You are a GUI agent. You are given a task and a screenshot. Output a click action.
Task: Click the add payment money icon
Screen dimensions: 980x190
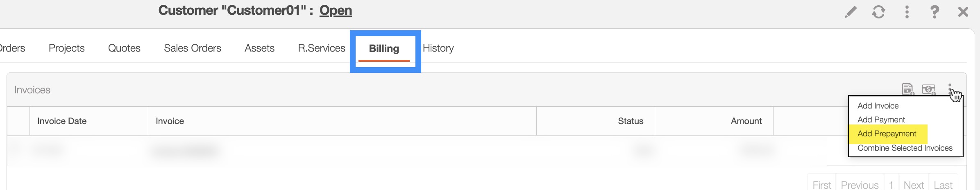tap(929, 89)
